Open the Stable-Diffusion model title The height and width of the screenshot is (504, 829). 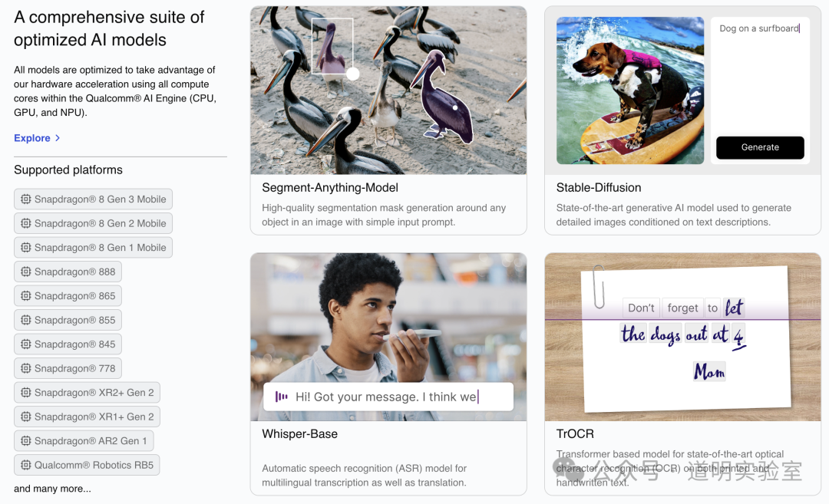click(x=599, y=187)
